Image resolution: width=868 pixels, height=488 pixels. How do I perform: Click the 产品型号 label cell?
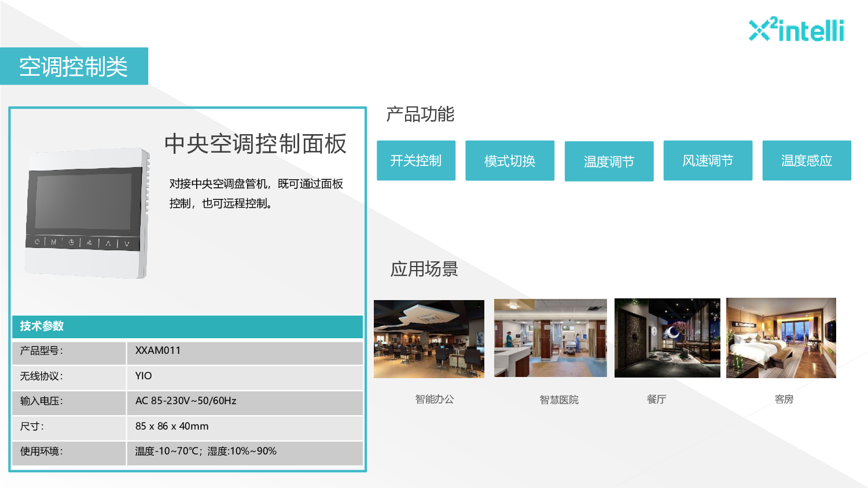(69, 353)
